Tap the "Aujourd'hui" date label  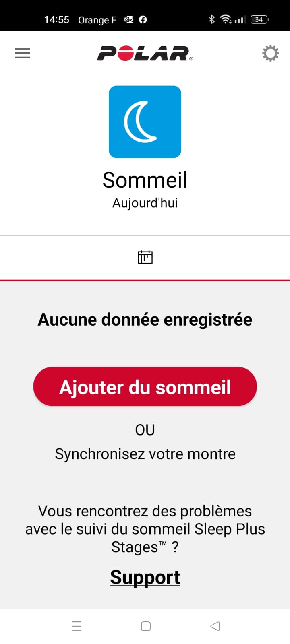click(x=145, y=203)
